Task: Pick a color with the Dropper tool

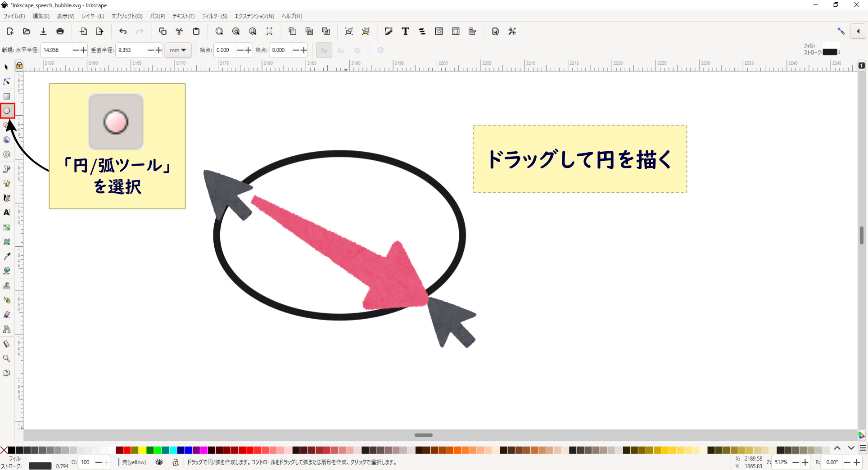Action: click(7, 256)
